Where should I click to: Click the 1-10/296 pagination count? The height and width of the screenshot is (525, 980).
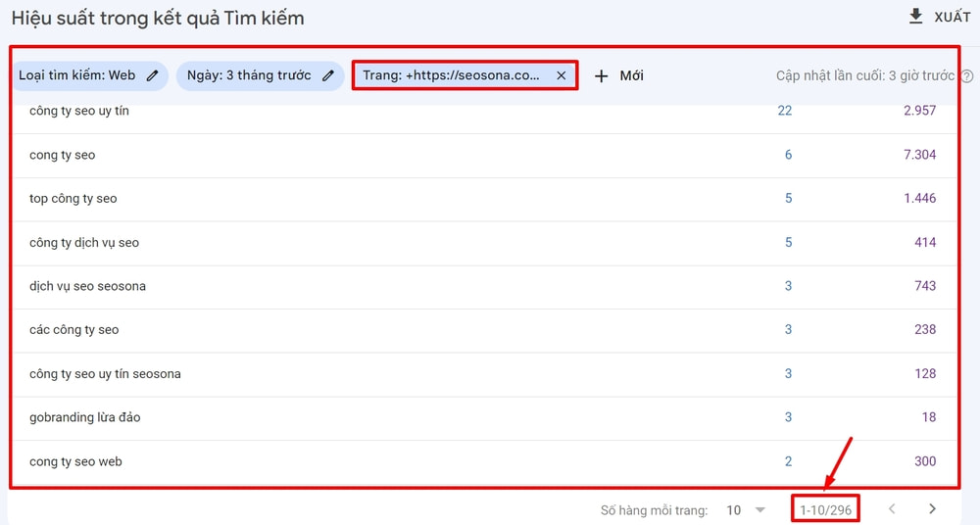coord(825,510)
